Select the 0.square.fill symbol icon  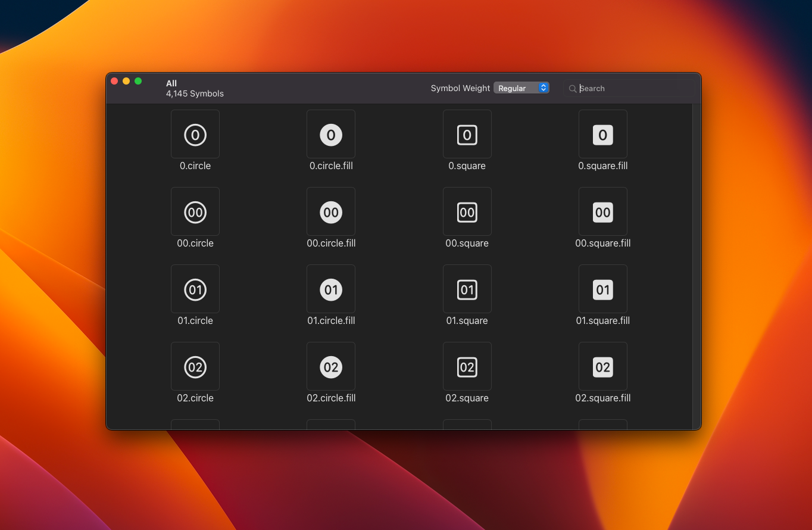[603, 135]
